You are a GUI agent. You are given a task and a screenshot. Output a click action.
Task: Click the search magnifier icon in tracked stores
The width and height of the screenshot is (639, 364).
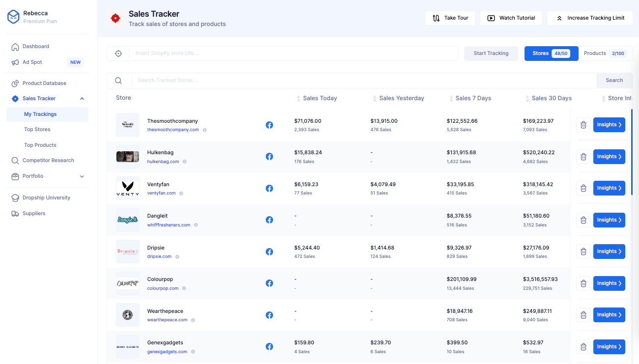click(118, 81)
